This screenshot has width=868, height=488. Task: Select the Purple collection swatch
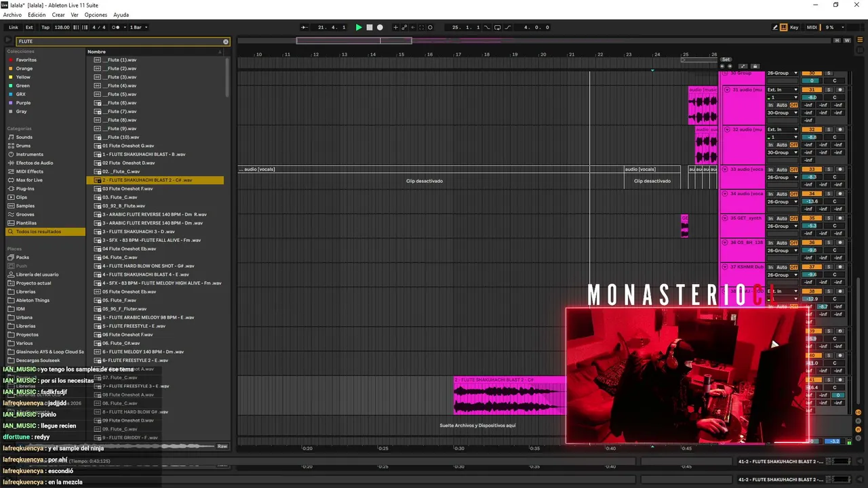click(11, 103)
